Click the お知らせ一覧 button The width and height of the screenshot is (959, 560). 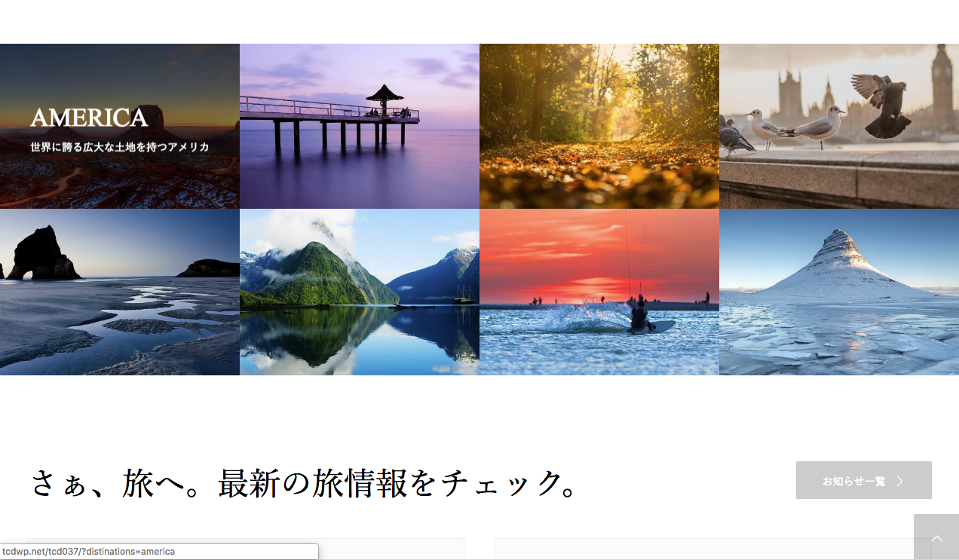point(864,480)
